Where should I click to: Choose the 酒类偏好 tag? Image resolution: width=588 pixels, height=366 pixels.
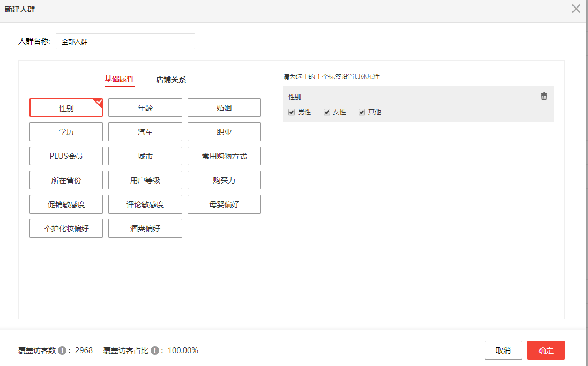point(145,229)
